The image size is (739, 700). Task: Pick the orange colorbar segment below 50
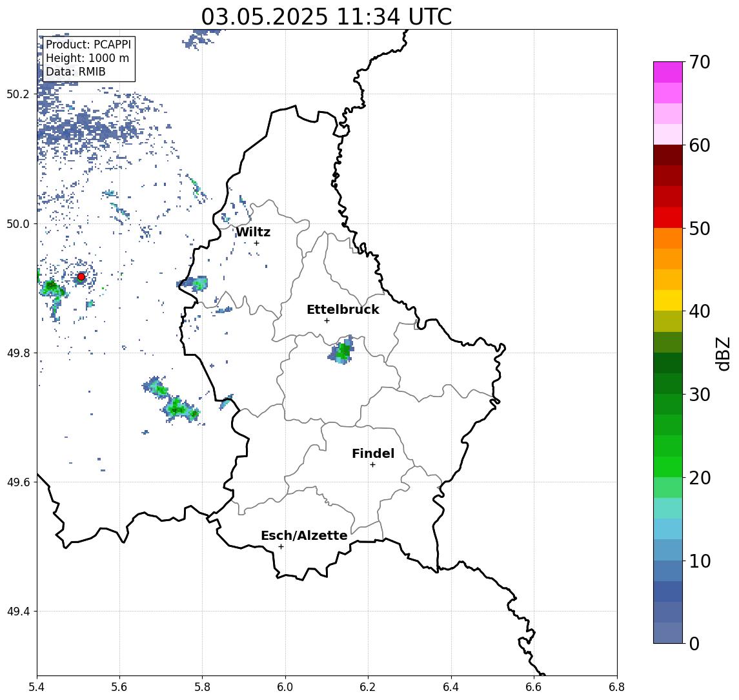coord(668,238)
